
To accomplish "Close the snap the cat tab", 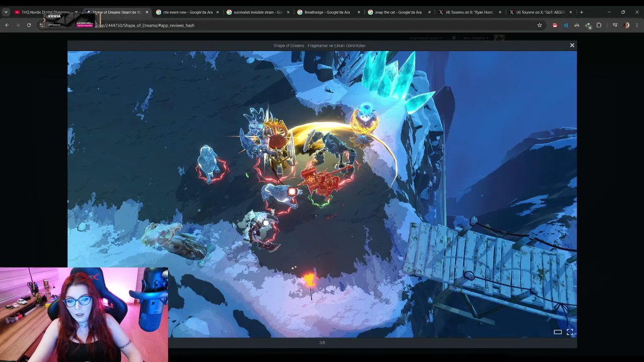I will tap(429, 12).
